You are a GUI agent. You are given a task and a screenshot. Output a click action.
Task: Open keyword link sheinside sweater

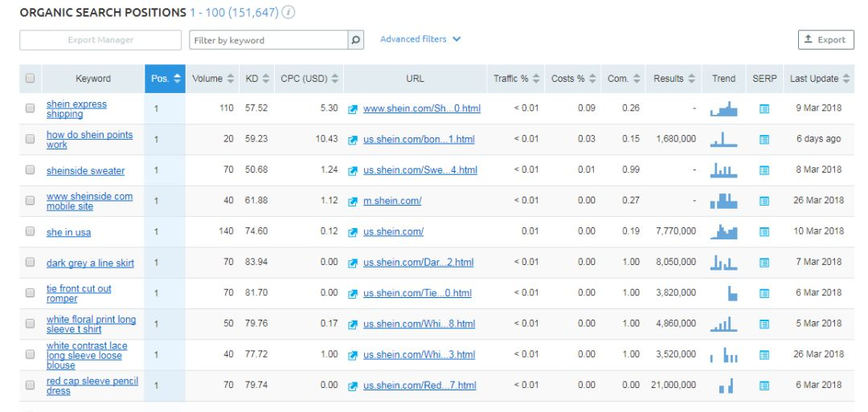coord(85,171)
